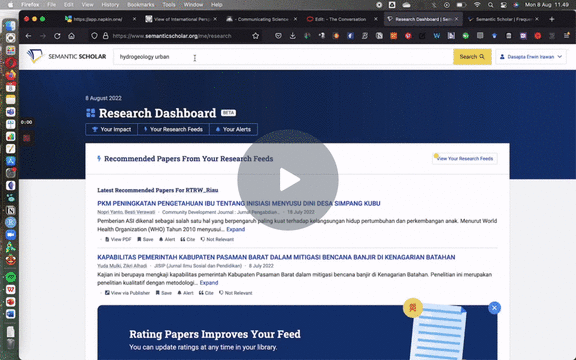The height and width of the screenshot is (360, 576).
Task: Close the blue banner with the X icon
Action: (x=494, y=308)
